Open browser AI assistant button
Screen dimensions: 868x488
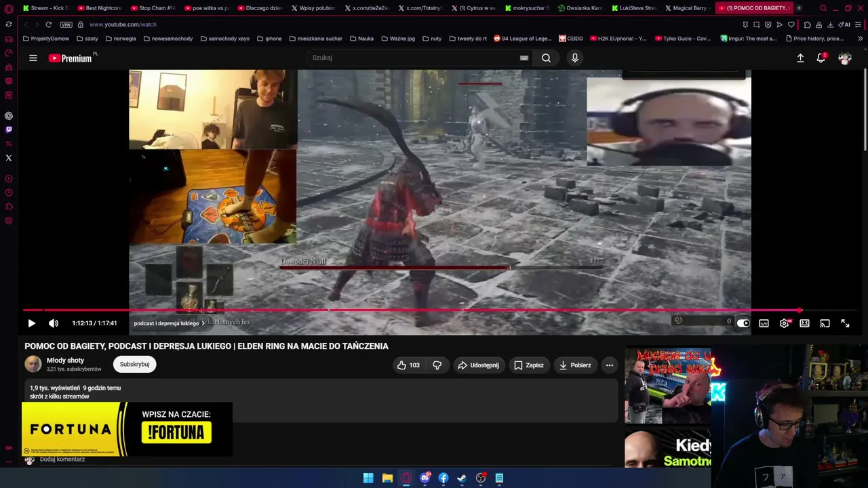[x=845, y=24]
